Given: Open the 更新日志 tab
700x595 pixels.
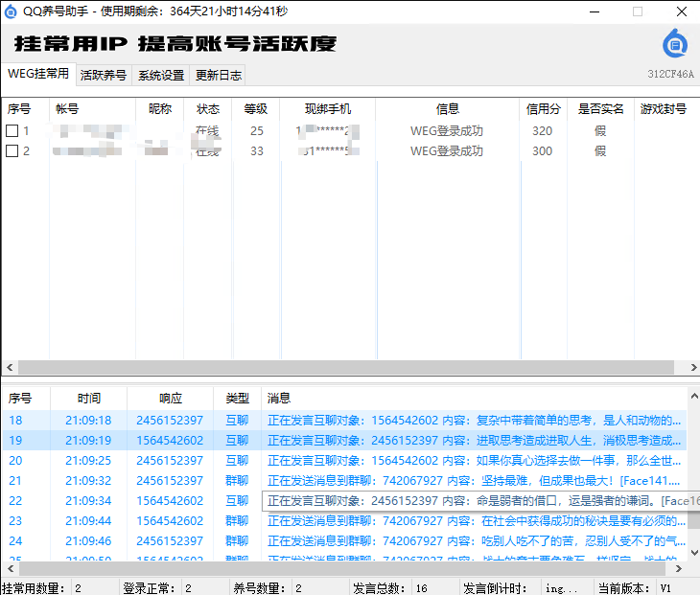Looking at the screenshot, I should point(219,75).
